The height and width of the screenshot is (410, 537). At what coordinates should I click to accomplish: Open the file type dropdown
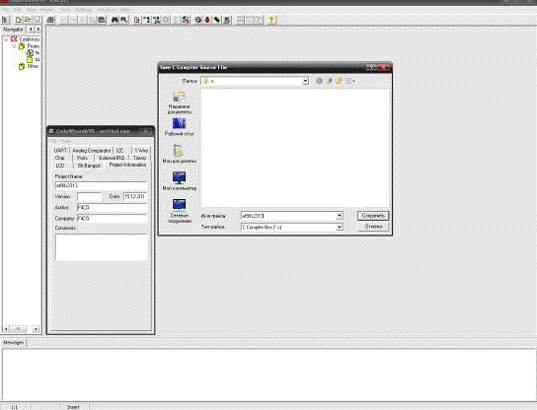(x=339, y=227)
